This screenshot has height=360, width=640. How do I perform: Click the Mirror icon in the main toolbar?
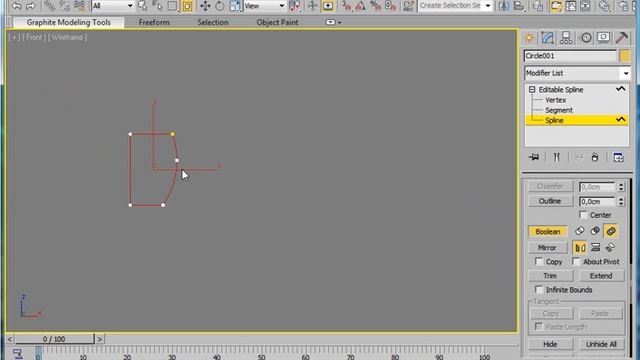pos(504,6)
